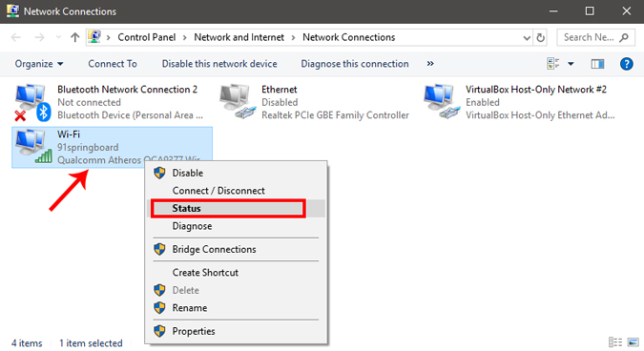The width and height of the screenshot is (644, 351).
Task: Expand address bar history dropdown
Action: coord(527,38)
